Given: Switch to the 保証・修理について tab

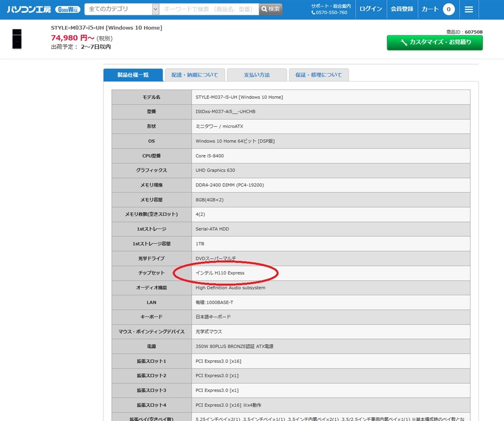Looking at the screenshot, I should click(x=318, y=75).
